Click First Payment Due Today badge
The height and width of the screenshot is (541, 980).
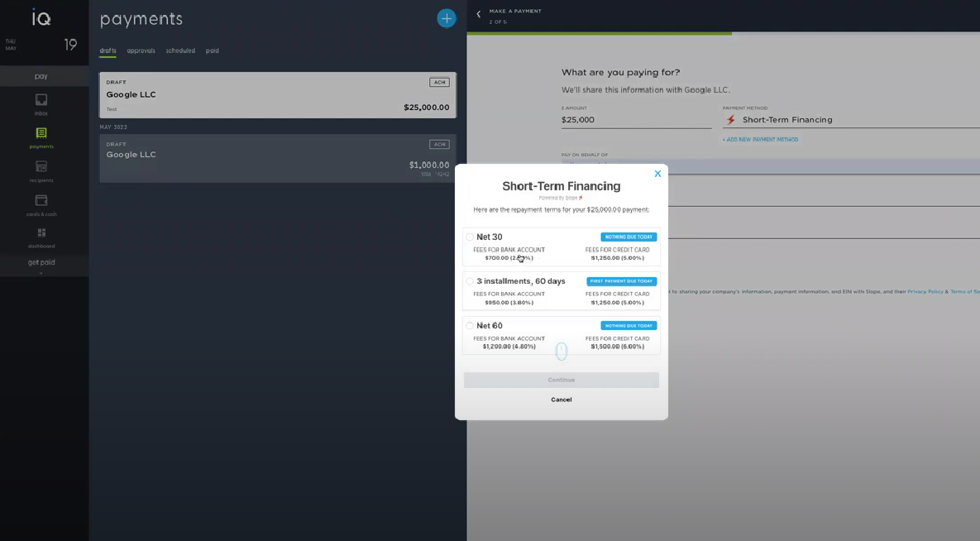(622, 281)
